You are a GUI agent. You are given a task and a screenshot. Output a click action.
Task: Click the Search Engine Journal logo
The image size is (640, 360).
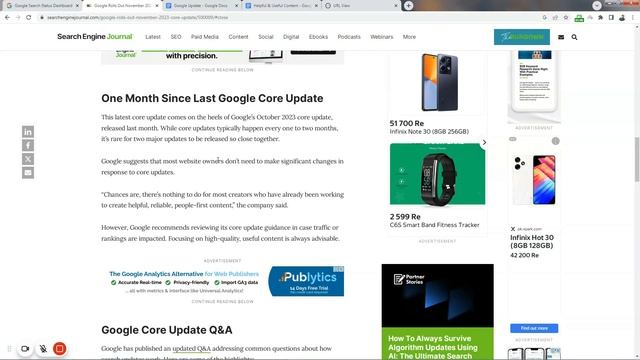95,37
